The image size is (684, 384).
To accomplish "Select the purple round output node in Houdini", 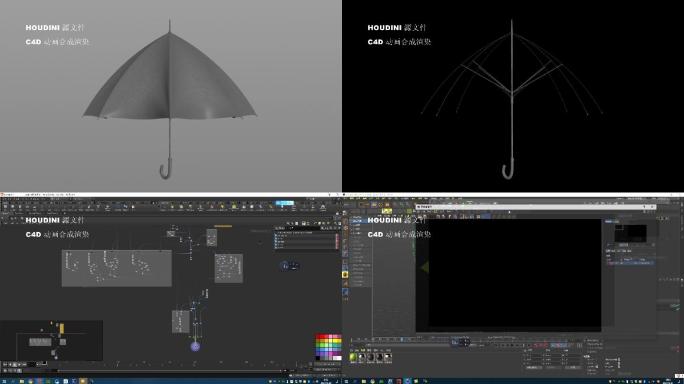I will [x=195, y=346].
